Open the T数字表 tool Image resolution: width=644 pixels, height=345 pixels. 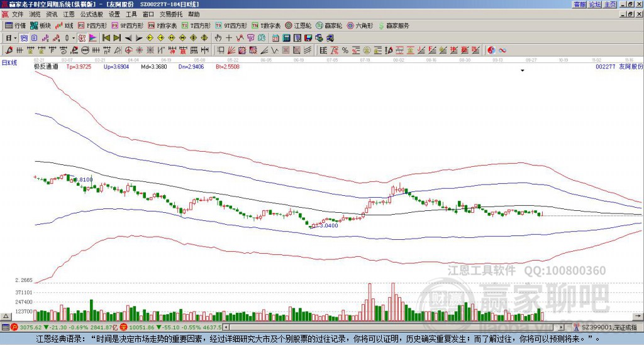pos(266,25)
